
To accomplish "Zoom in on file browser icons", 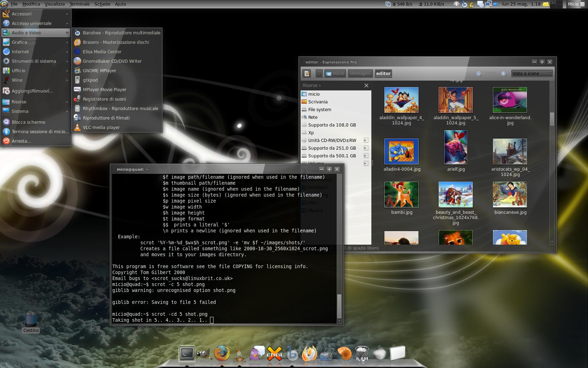I will [x=503, y=73].
